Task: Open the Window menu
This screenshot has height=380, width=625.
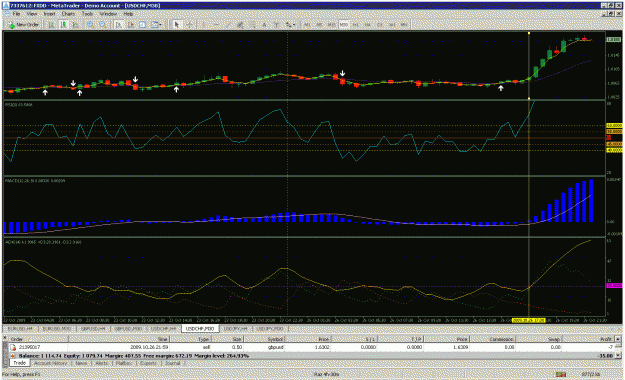Action: click(x=108, y=14)
